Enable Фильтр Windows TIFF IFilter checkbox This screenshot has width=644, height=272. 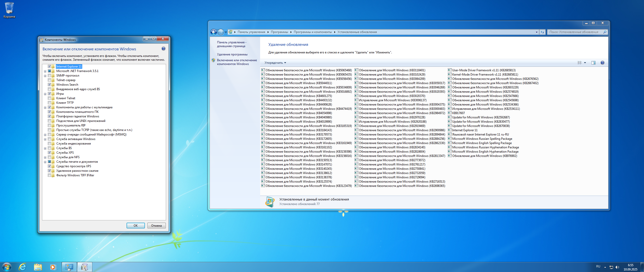pyautogui.click(x=49, y=175)
